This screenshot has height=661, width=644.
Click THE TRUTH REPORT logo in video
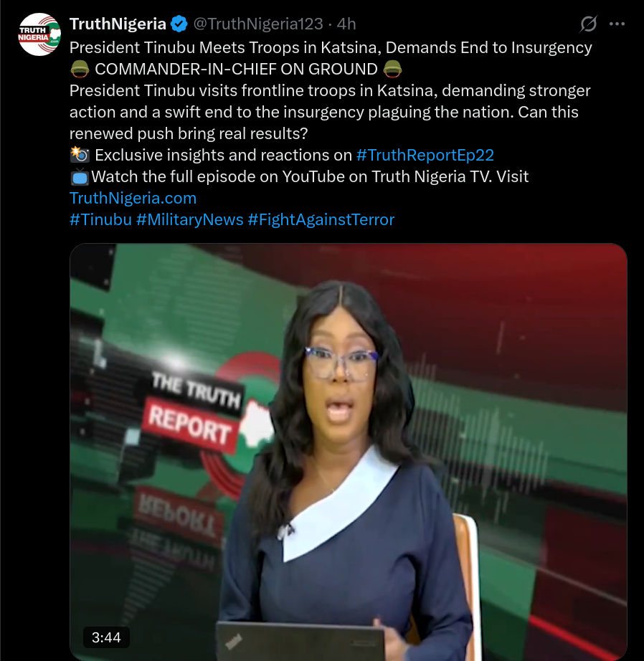[195, 412]
